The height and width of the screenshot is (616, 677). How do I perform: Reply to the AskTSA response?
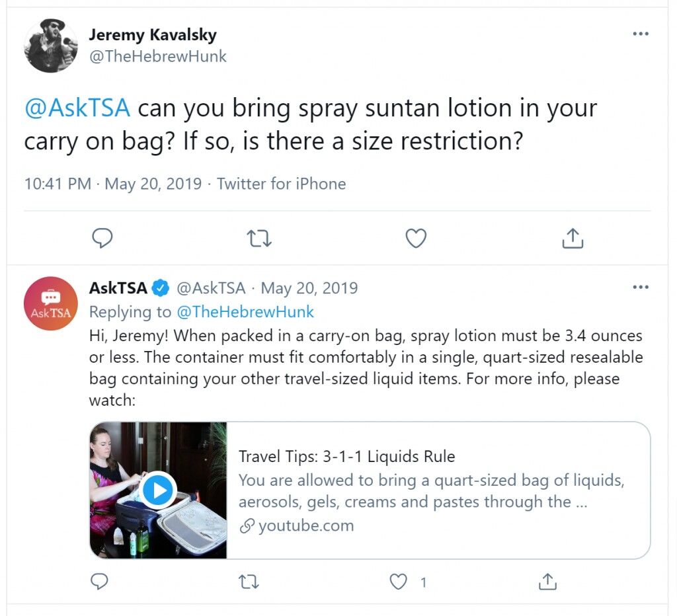[x=99, y=582]
